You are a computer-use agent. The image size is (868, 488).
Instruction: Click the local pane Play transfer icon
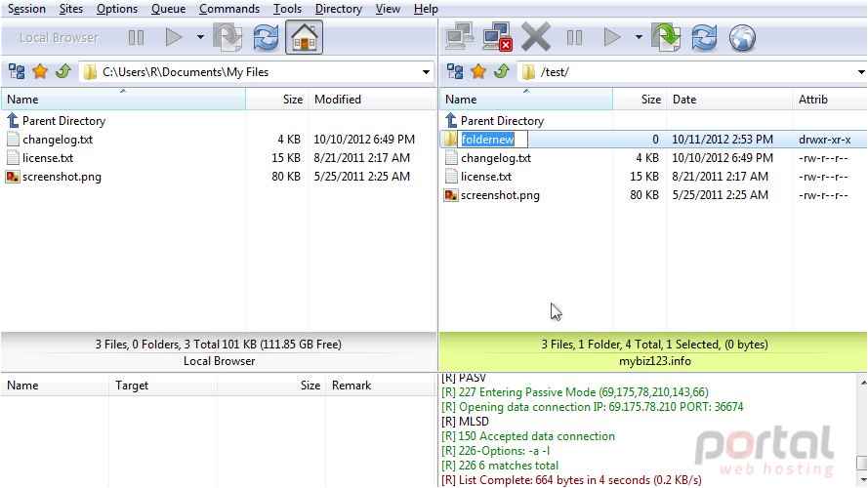click(174, 38)
